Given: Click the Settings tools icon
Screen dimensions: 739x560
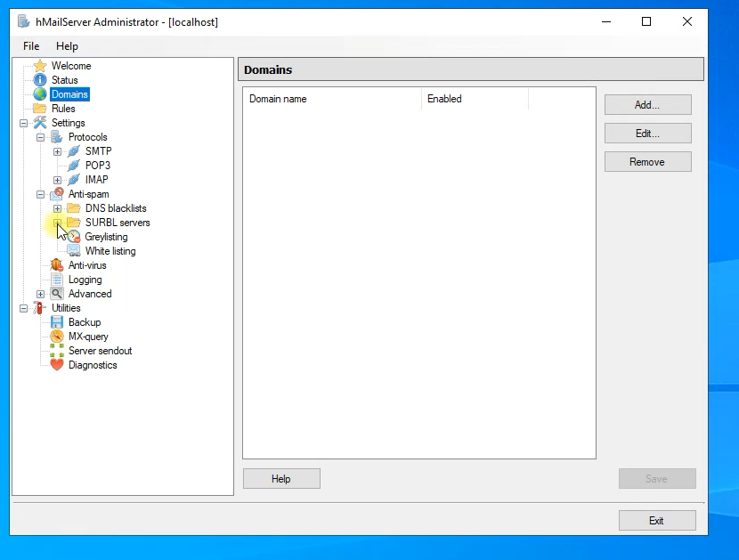Looking at the screenshot, I should 40,123.
